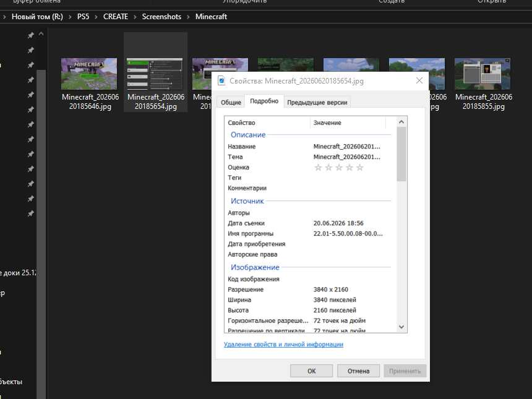Expand the chevron after PS5 in the address bar
Screen dimensions: 532x399
96,17
